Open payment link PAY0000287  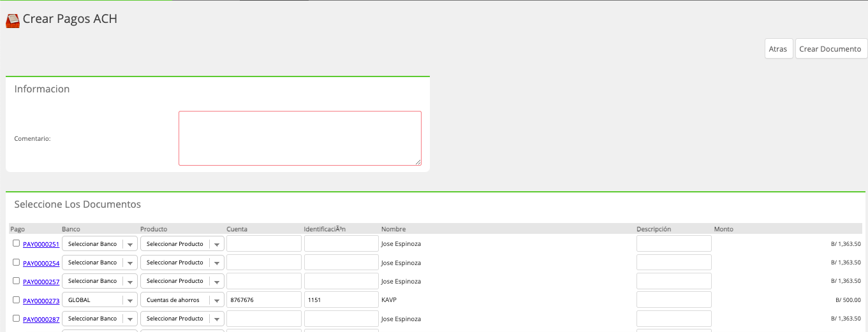click(x=41, y=319)
